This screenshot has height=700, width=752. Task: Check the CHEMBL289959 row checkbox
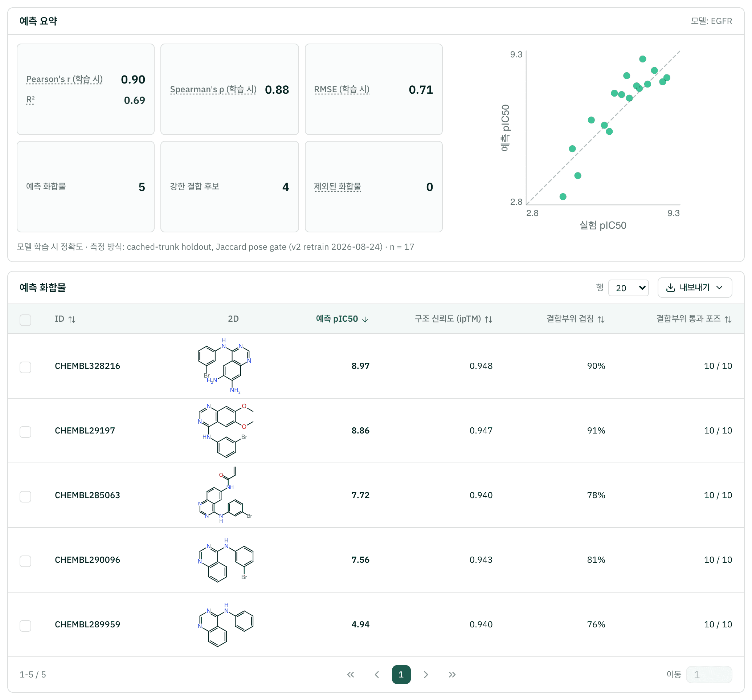(25, 626)
